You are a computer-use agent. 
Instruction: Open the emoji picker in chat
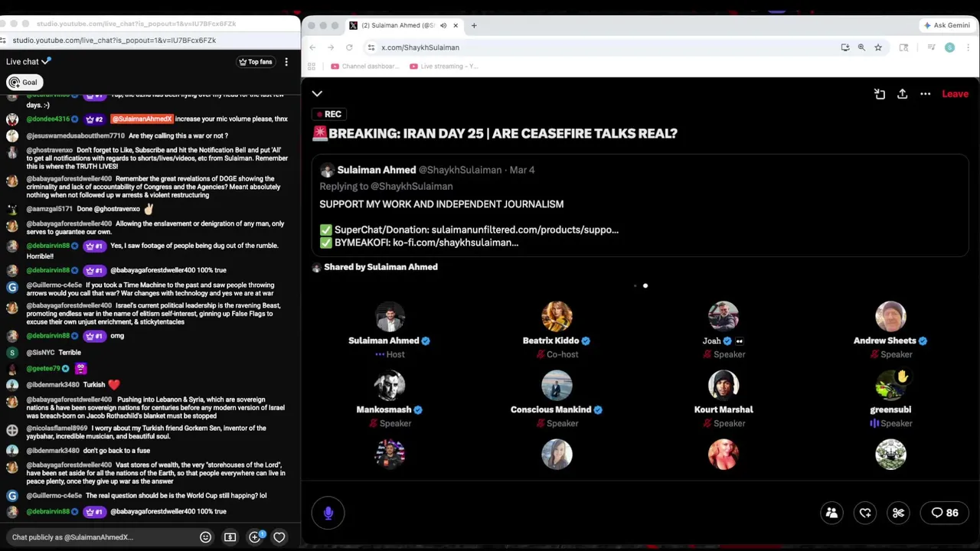pos(205,537)
